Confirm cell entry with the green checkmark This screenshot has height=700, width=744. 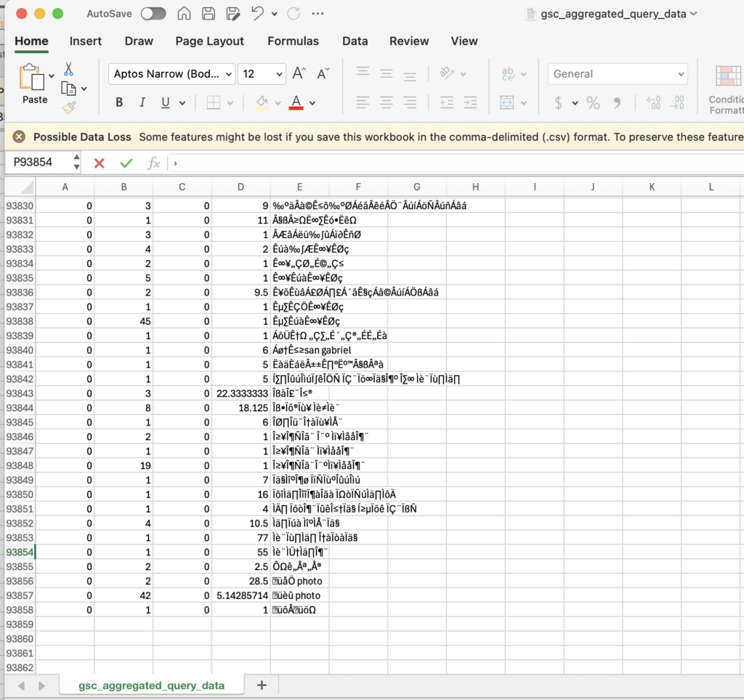126,163
